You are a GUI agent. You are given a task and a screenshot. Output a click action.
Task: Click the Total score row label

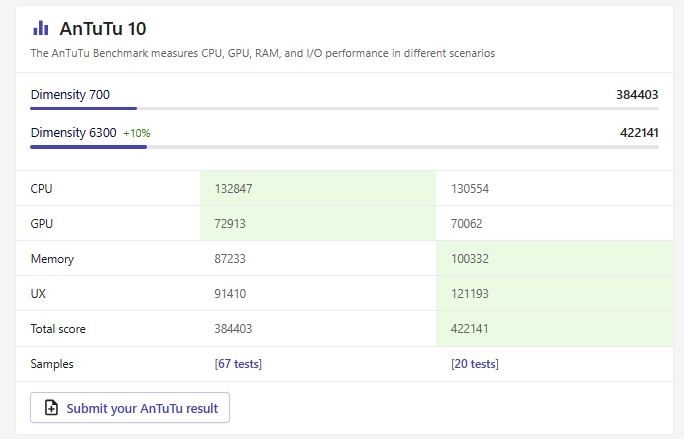click(x=58, y=329)
